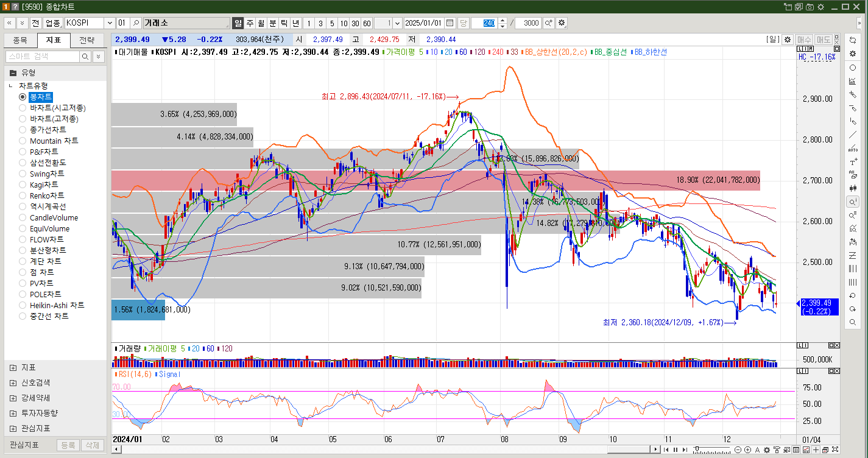Select the circle shape drawing tool
This screenshot has height=458, width=868.
853,68
